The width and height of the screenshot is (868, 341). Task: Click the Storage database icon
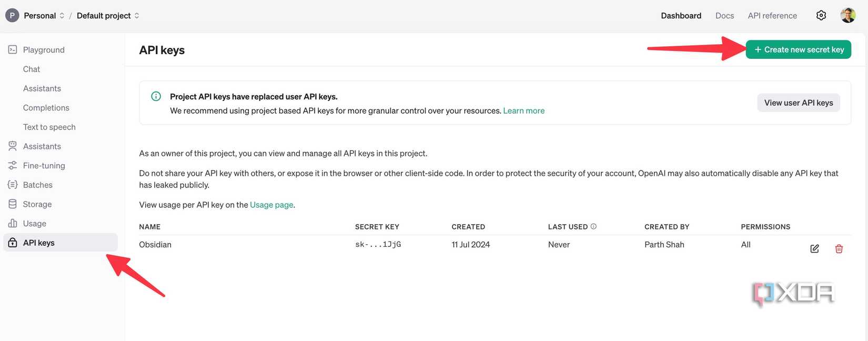point(13,204)
